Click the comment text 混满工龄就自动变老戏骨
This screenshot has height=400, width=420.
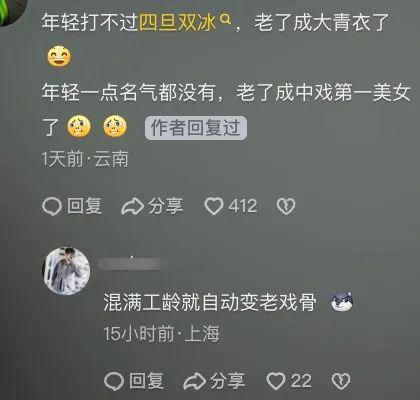[x=210, y=302]
